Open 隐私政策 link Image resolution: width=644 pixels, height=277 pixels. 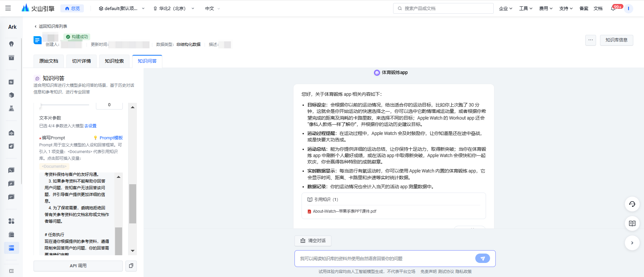[464, 272]
